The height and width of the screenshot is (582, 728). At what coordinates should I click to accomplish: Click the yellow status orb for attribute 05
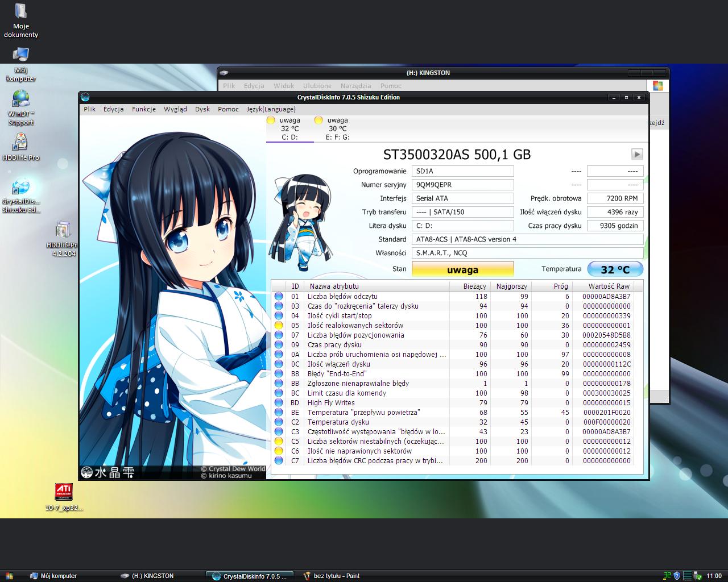click(279, 325)
